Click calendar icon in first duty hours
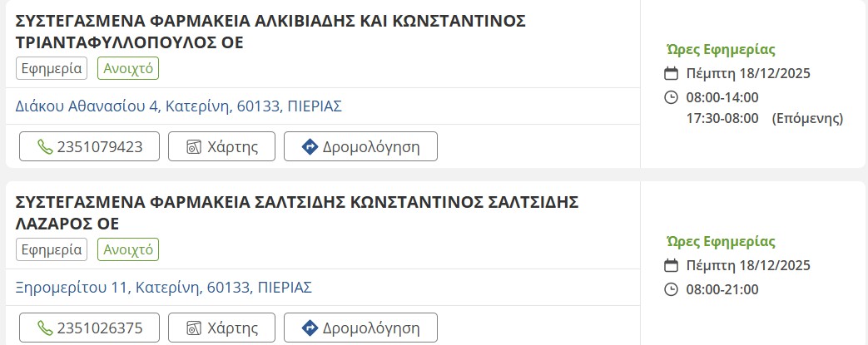This screenshot has height=345, width=868. [x=672, y=73]
